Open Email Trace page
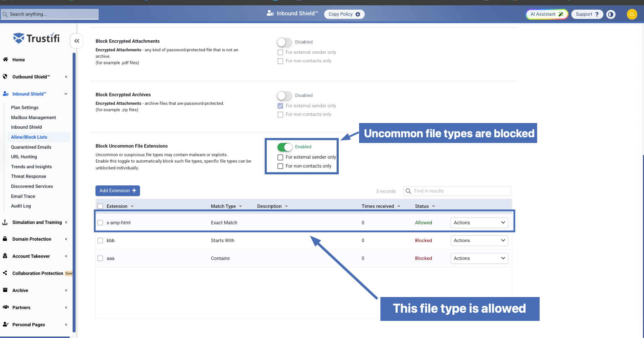Screen dimensions: 644x338 [x=23, y=196]
